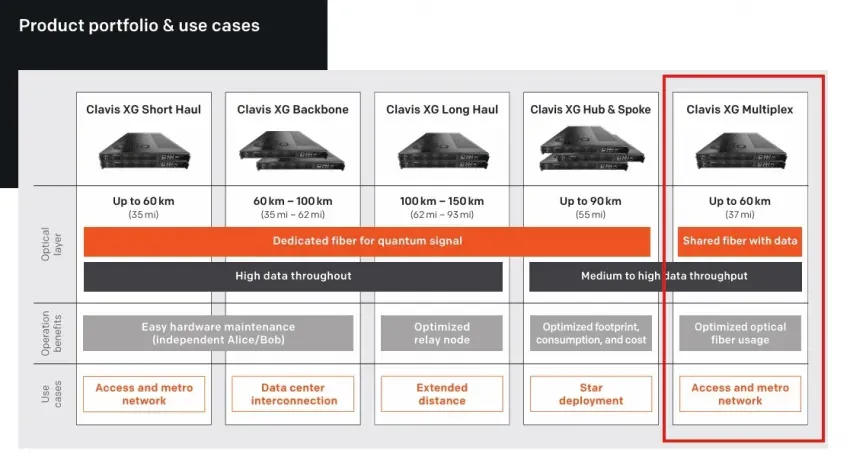Image resolution: width=850 pixels, height=460 pixels.
Task: Click the "Clavis XG Backbone" heading
Action: 293,109
